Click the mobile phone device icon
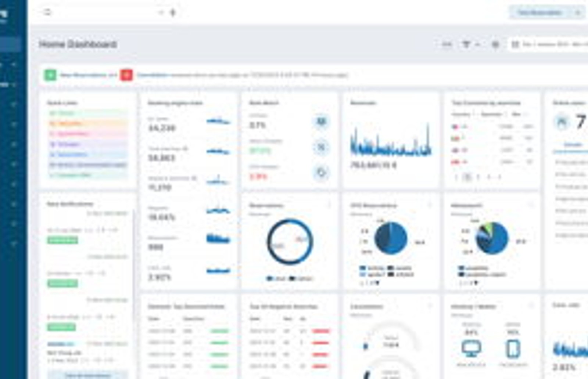The height and width of the screenshot is (379, 588). click(513, 349)
